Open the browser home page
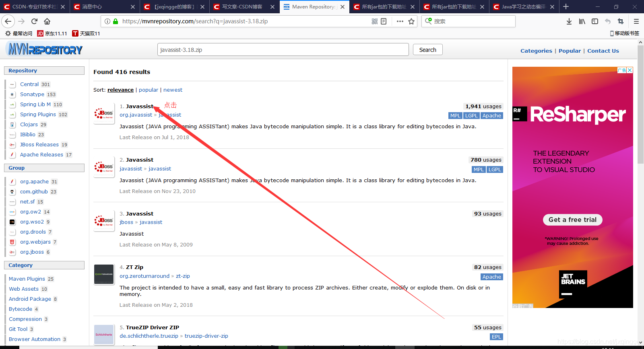The height and width of the screenshot is (349, 644). click(x=47, y=21)
